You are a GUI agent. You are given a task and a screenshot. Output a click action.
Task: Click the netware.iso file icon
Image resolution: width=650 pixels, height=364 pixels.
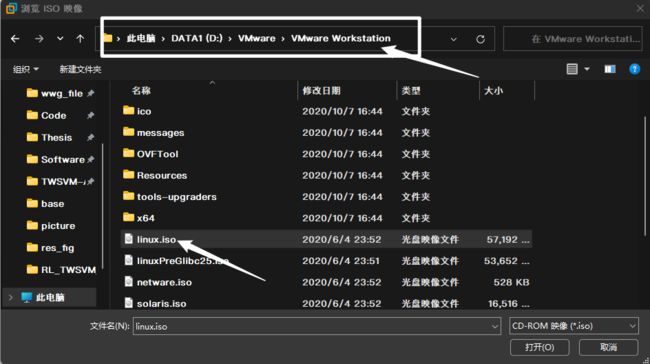(x=129, y=281)
